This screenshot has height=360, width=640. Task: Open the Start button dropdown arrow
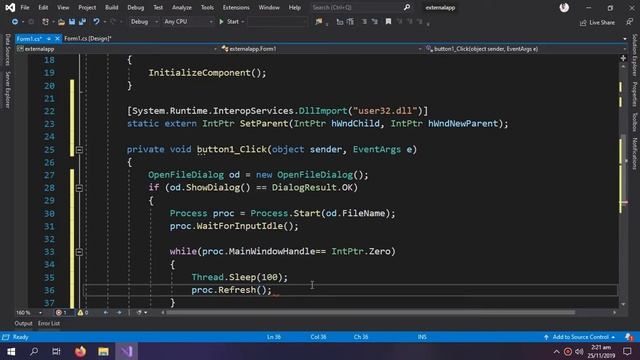tap(243, 22)
